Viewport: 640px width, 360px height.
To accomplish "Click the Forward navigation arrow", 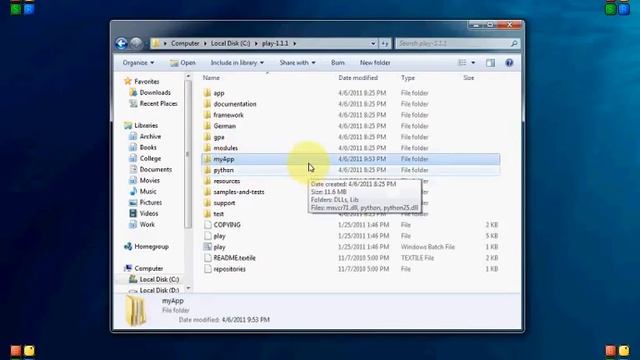I will click(x=136, y=43).
